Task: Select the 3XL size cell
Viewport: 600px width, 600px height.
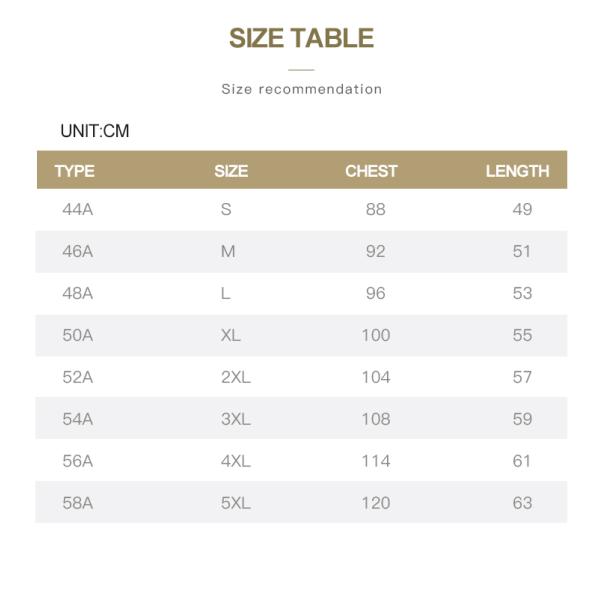Action: (235, 419)
